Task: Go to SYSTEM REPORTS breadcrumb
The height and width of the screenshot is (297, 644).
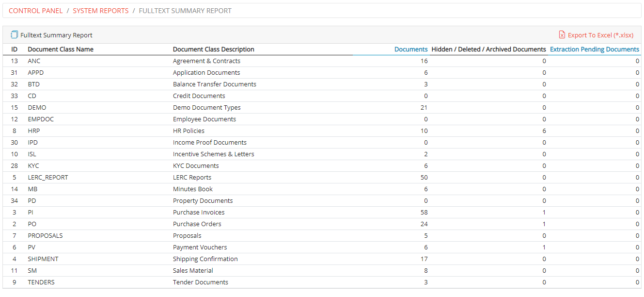Action: 101,11
